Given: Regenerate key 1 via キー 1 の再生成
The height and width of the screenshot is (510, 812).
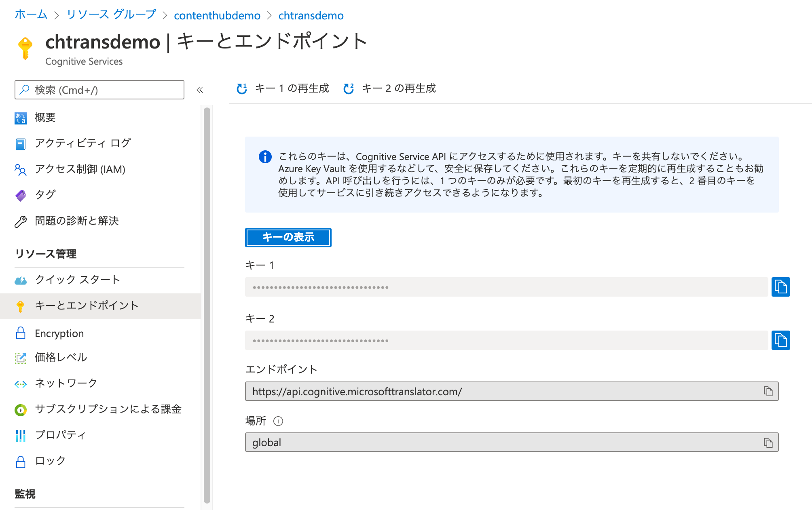Looking at the screenshot, I should click(x=283, y=89).
